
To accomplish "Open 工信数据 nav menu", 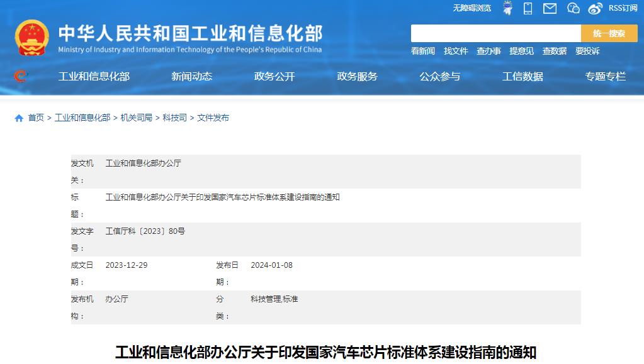I will point(523,76).
